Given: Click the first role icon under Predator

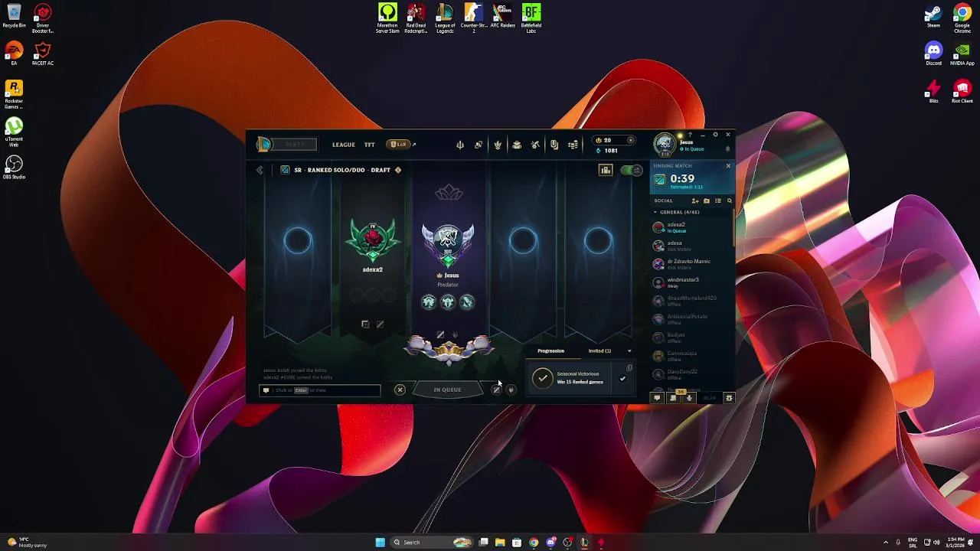Looking at the screenshot, I should coord(429,302).
